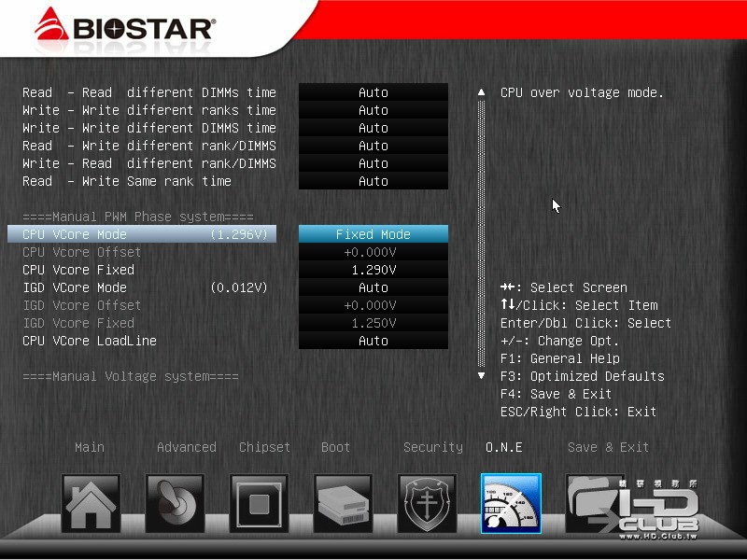Switch to the Save & Exit tab

(608, 447)
